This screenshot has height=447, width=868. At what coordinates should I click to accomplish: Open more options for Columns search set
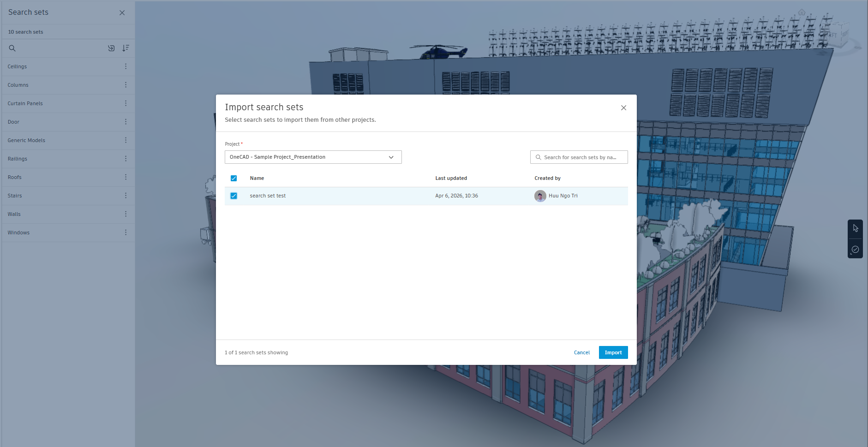[126, 85]
